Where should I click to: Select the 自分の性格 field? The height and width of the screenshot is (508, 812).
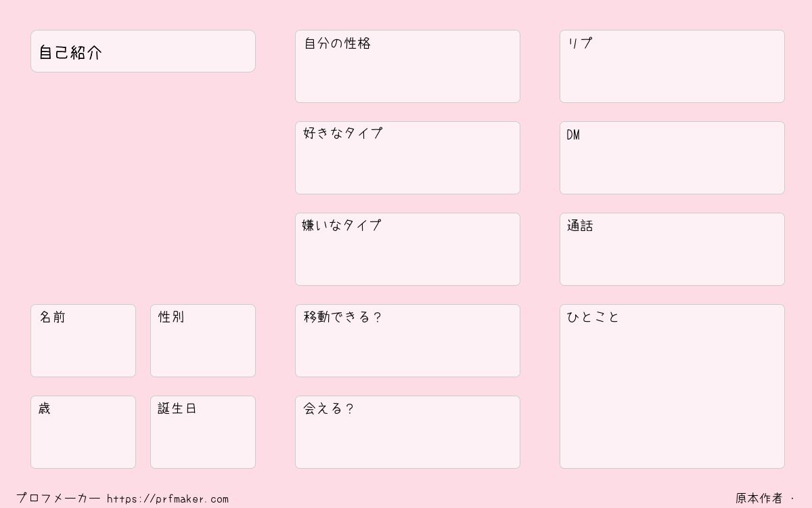click(x=407, y=66)
